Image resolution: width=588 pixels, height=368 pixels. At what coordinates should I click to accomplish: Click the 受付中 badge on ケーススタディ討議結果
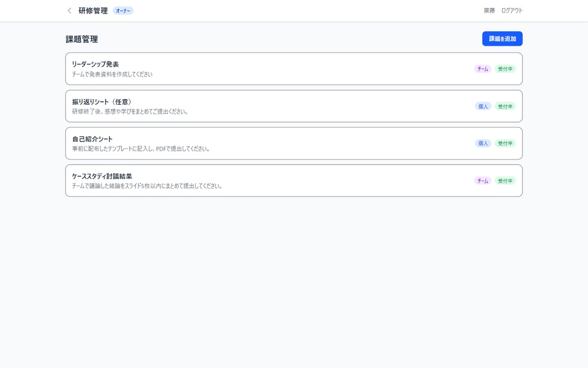[505, 181]
